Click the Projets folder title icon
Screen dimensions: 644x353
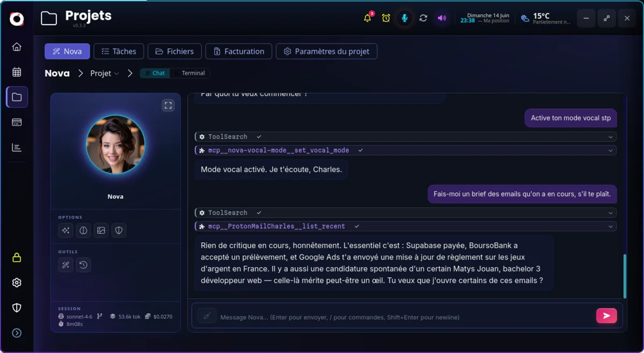(49, 18)
